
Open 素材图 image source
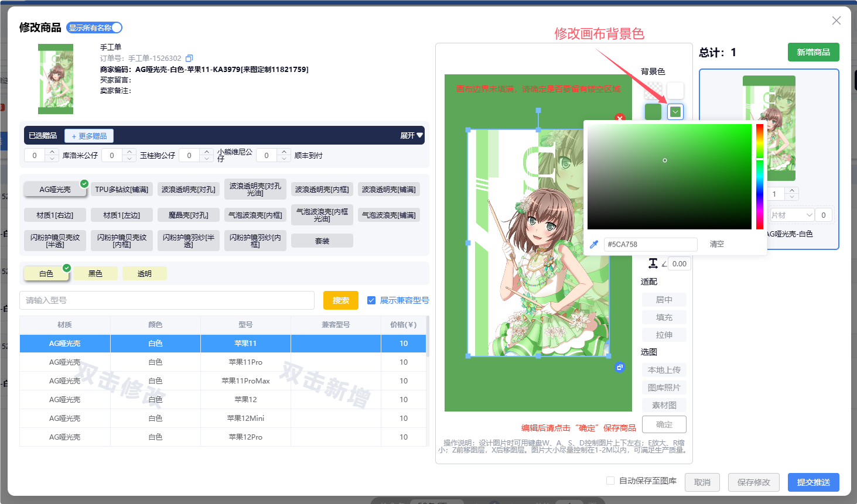click(664, 405)
